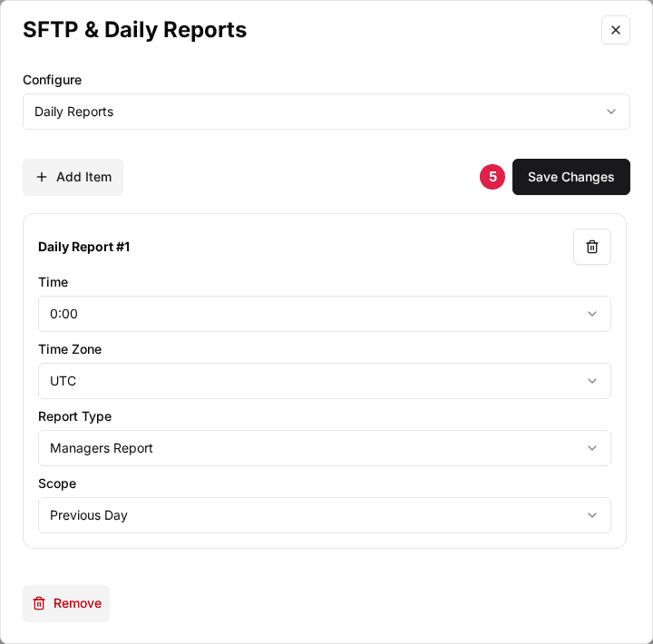Screen dimensions: 653x644
Task: Click the Configure label
Action: click(52, 80)
